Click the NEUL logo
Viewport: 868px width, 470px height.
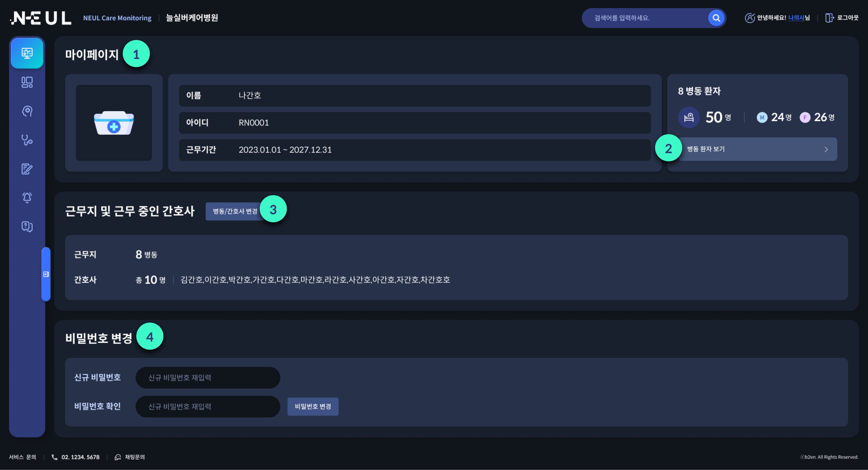pyautogui.click(x=41, y=18)
